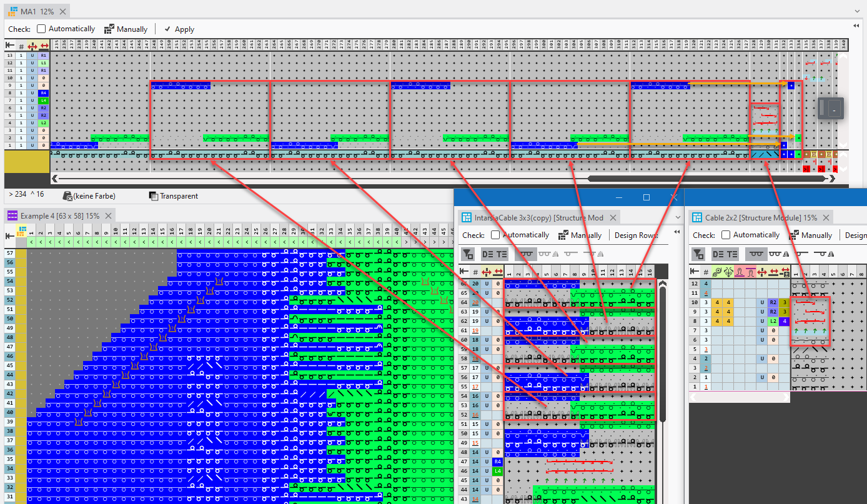Click the module grid icon in Example 4 header
The image size is (867, 504).
pyautogui.click(x=21, y=230)
